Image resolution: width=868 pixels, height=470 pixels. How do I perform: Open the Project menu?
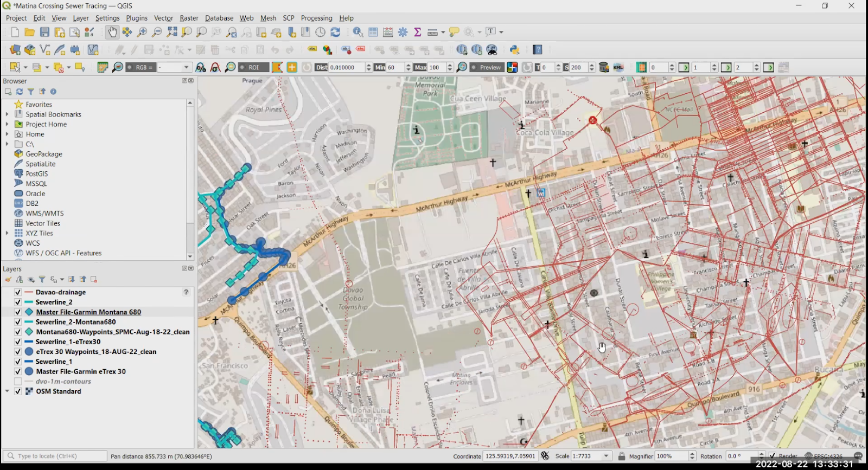[16, 18]
